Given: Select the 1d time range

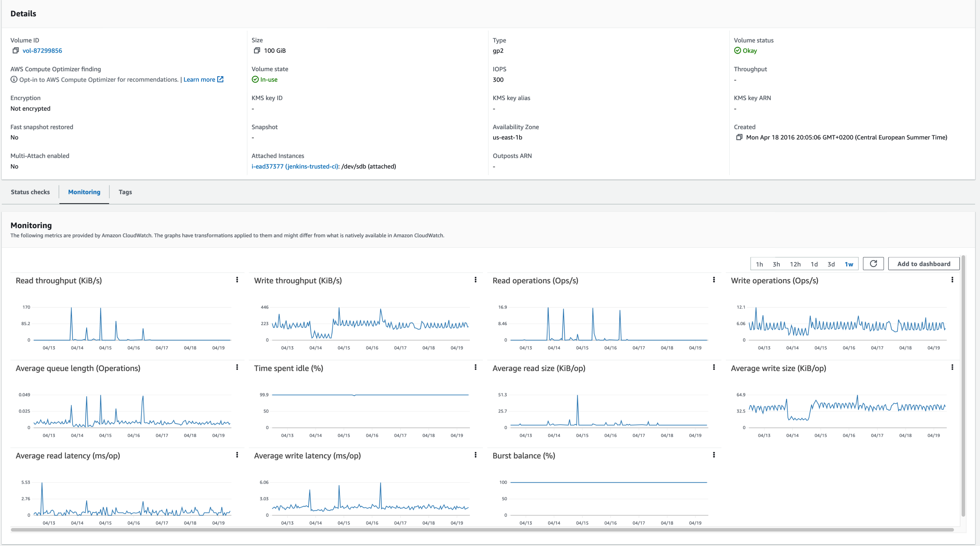Looking at the screenshot, I should pyautogui.click(x=814, y=264).
